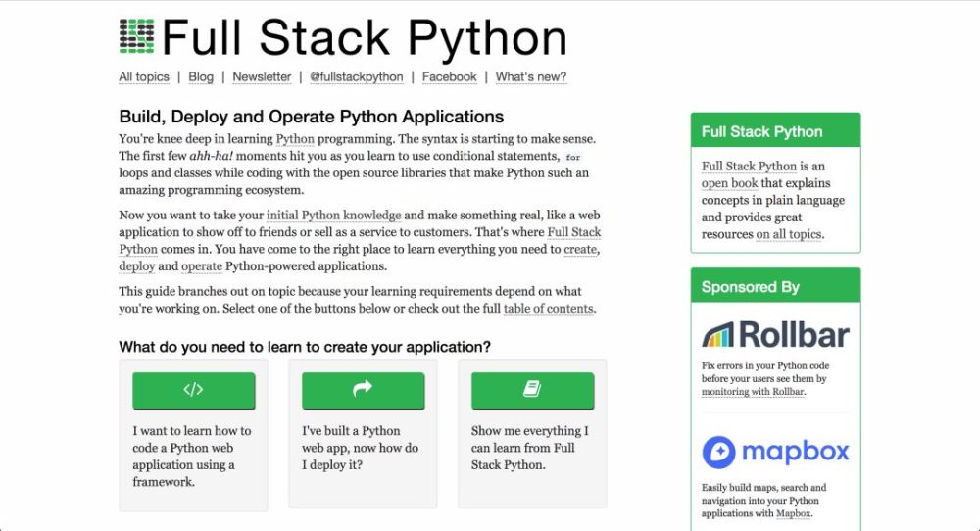Click the green share arrow icon button
The width and height of the screenshot is (980, 531).
363,390
